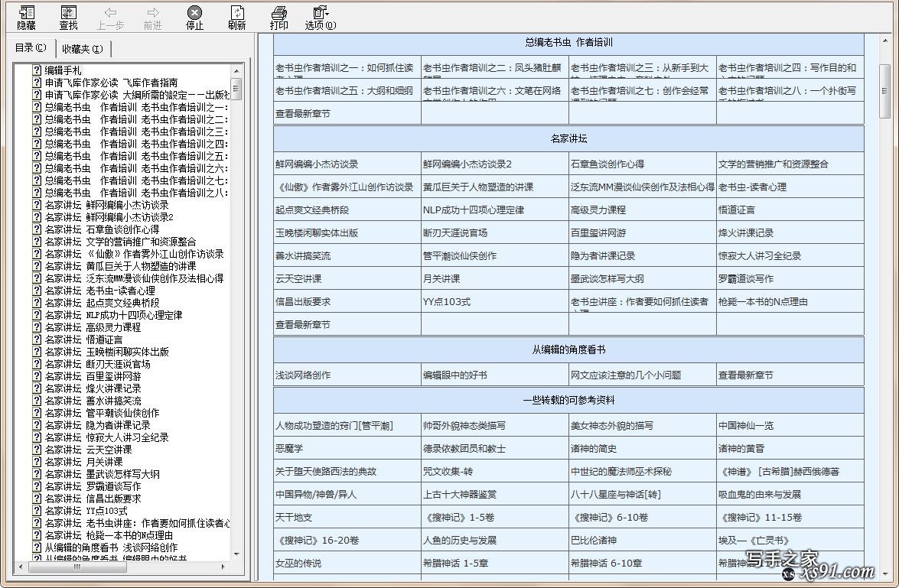The height and width of the screenshot is (588, 899).
Task: Select 名家讲坛 云天空讲课 in tree
Action: pos(88,450)
